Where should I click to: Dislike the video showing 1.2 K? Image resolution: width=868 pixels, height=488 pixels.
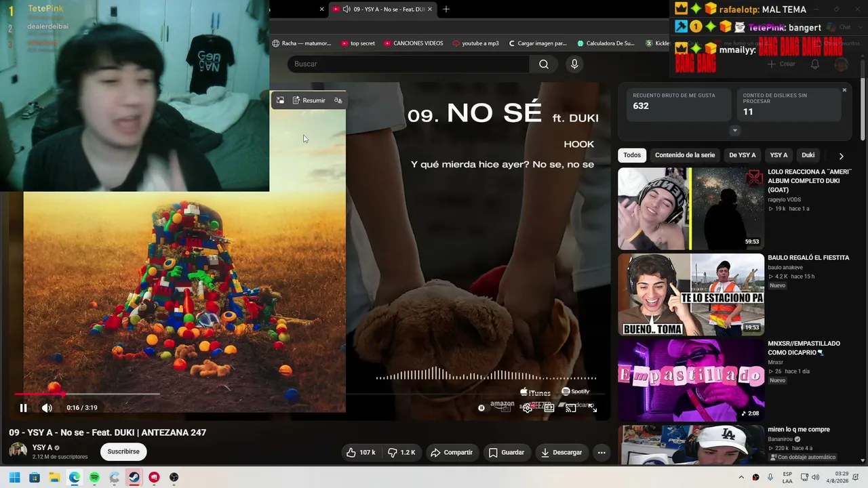[401, 452]
